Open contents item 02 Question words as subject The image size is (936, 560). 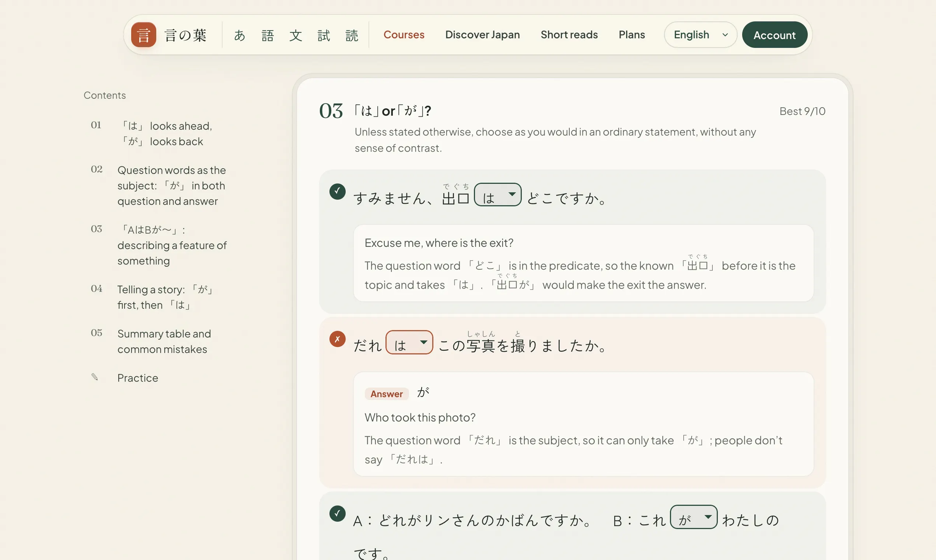click(x=158, y=185)
